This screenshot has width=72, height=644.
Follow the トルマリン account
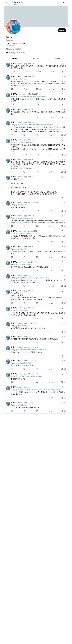tap(62, 30)
